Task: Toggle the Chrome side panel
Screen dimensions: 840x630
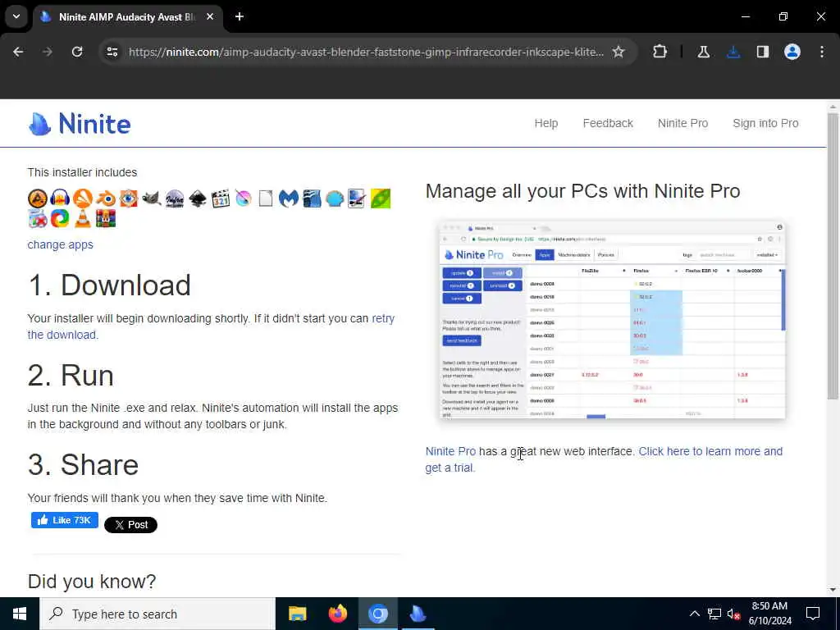Action: 763,52
